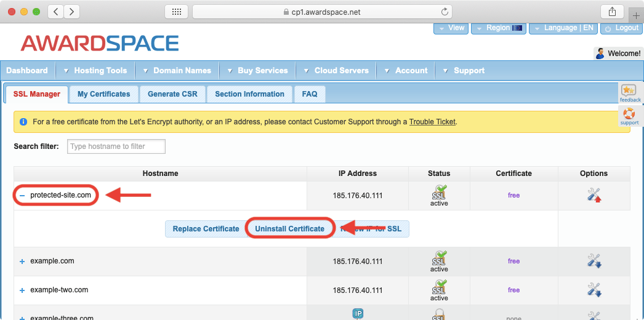Open the Hosting Tools menu
Viewport: 644px width, 320px height.
[x=100, y=71]
